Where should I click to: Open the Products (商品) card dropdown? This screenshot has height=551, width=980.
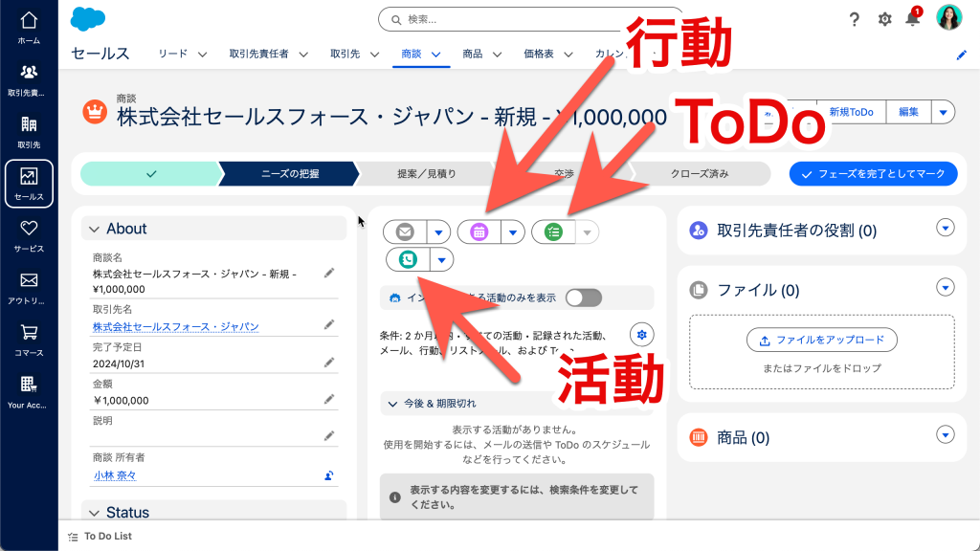coord(945,435)
